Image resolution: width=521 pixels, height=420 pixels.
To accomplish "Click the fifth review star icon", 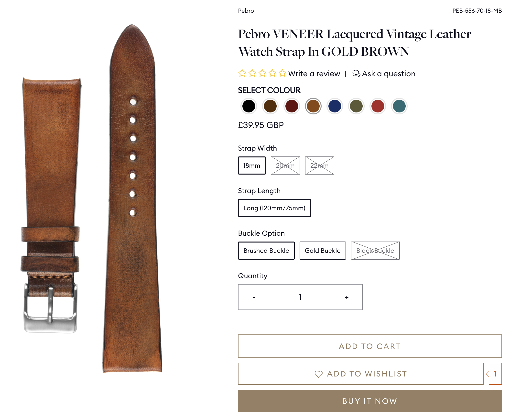I will pyautogui.click(x=282, y=73).
